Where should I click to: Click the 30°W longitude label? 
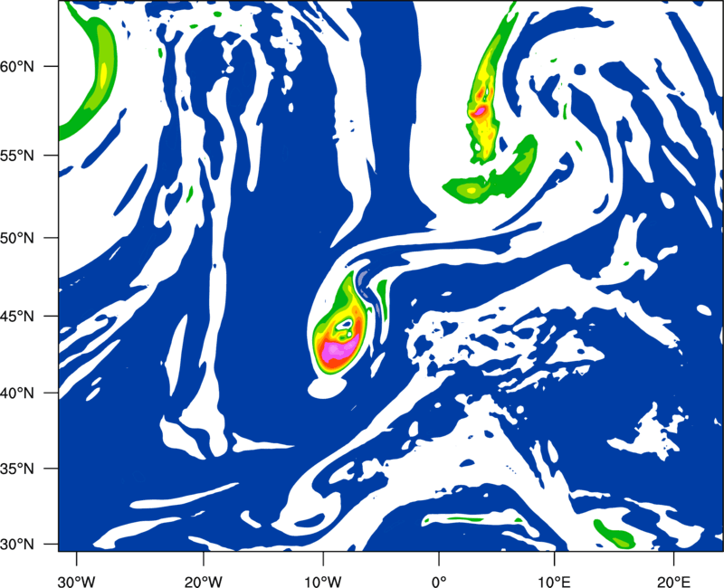76,582
